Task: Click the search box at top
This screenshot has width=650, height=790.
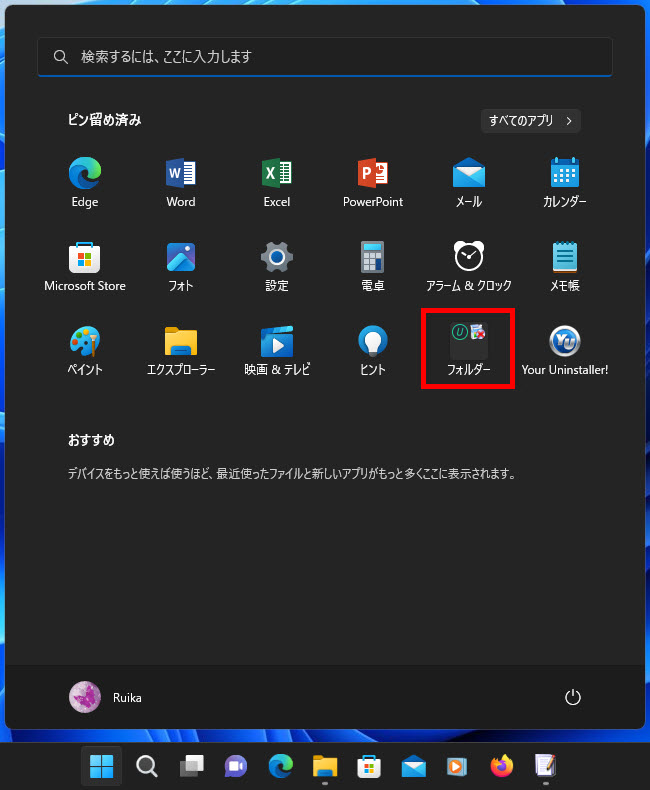Action: pyautogui.click(x=325, y=57)
